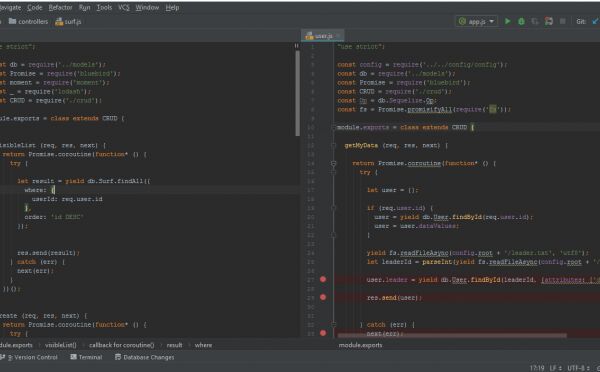600x372 pixels.
Task: Open the VCS menu
Action: coord(124,8)
